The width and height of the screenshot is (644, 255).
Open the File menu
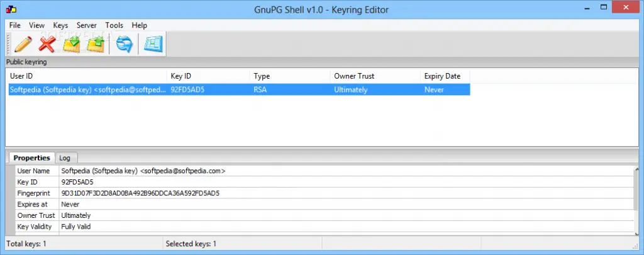[15, 25]
